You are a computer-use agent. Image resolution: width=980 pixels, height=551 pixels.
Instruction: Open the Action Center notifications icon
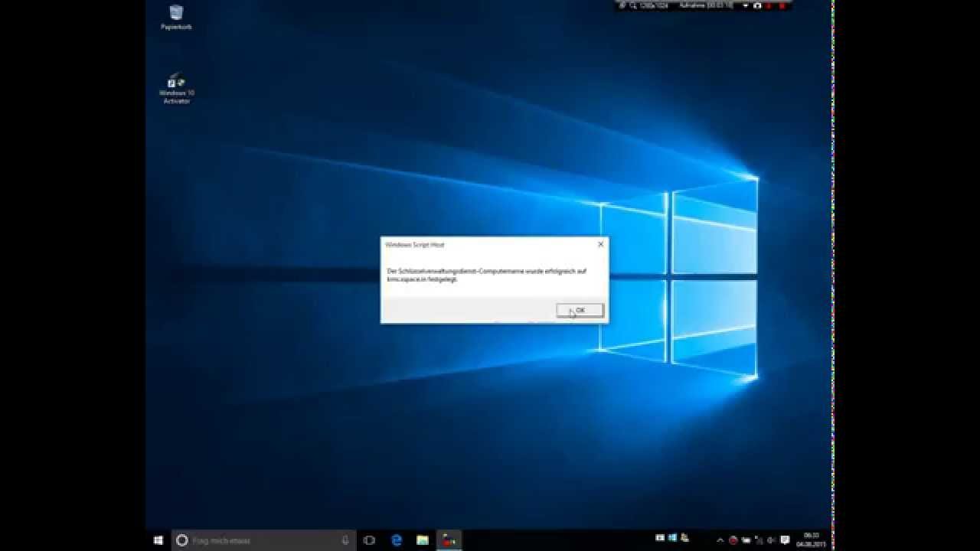pyautogui.click(x=785, y=540)
